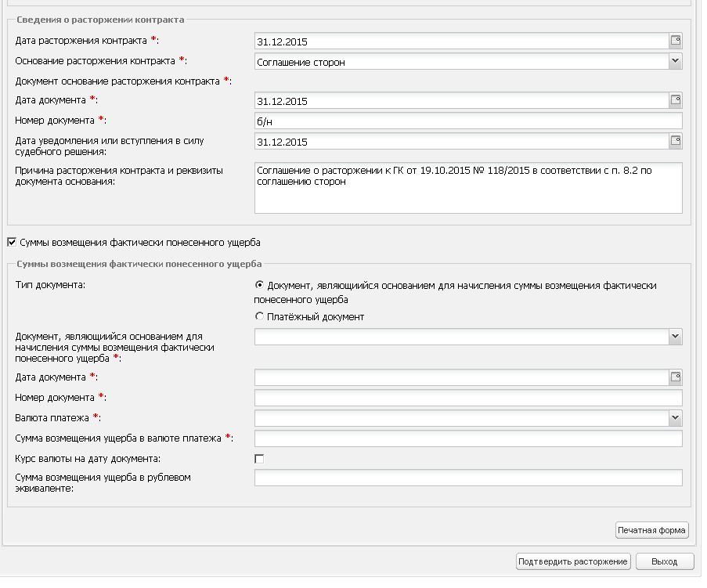Screen dimensions: 707x588
Task: Select radio for document basis of damage compensation
Action: (x=259, y=285)
